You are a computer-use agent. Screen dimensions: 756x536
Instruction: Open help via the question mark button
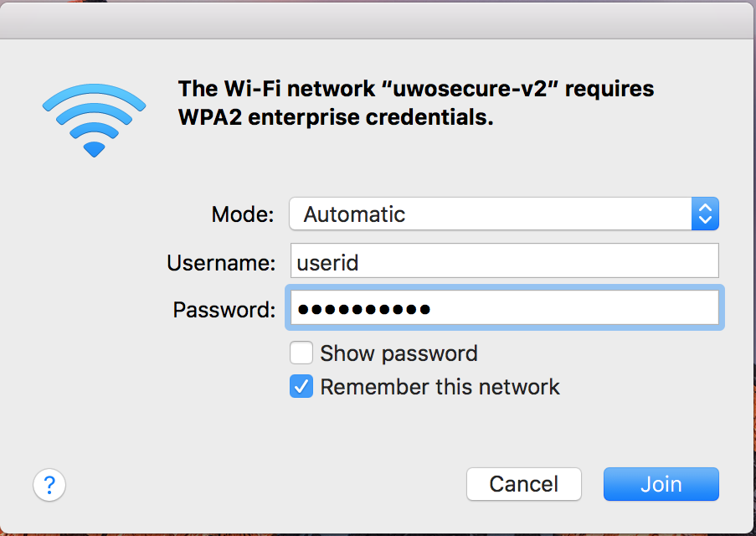pos(49,484)
